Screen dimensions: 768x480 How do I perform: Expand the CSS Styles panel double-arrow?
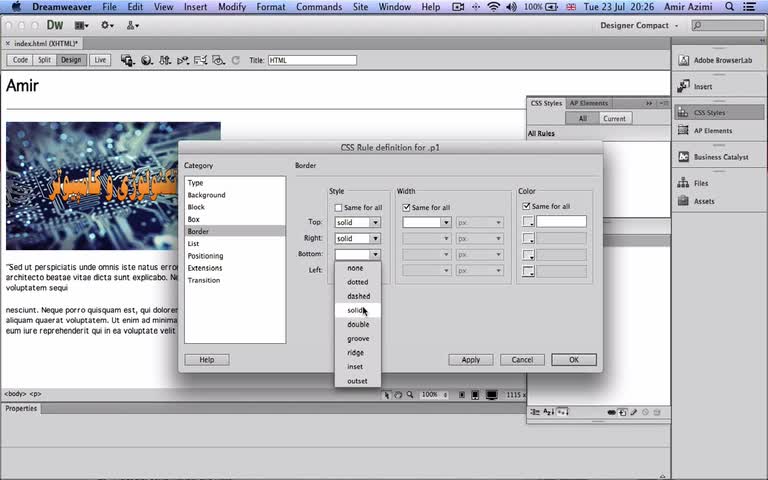(649, 103)
